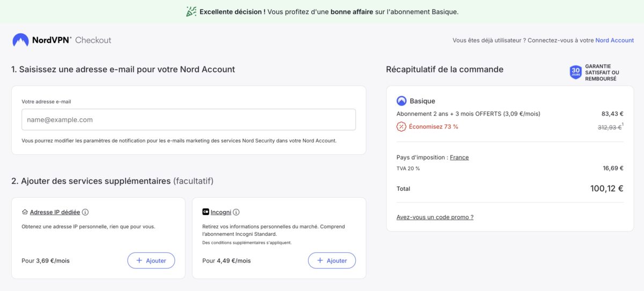The height and width of the screenshot is (291, 644).
Task: Click 'Excellente décision !' banner text
Action: tap(232, 11)
